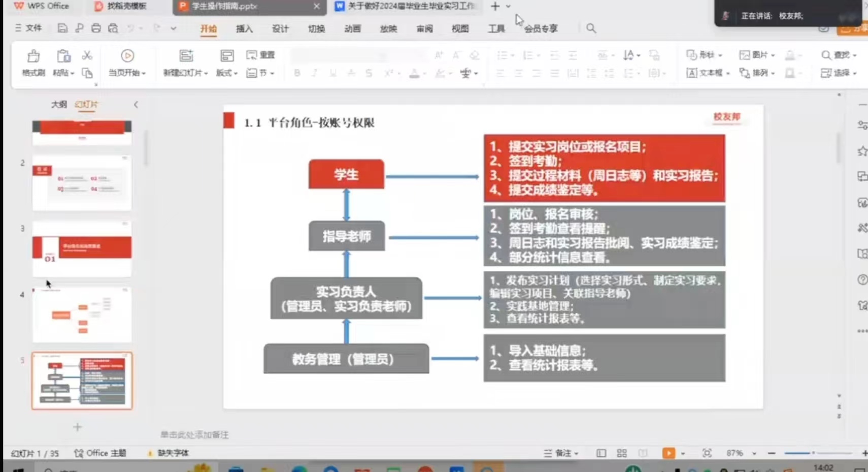Click the search magnifier in ribbon tabs
Screen dimensions: 868x472
point(591,28)
